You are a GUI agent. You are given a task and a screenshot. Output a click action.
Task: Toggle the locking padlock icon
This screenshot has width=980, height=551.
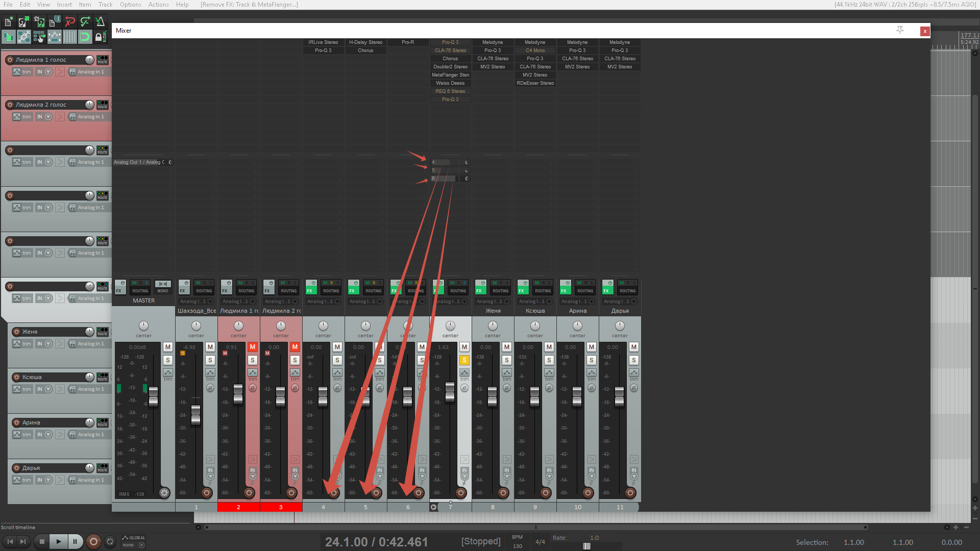[x=99, y=37]
